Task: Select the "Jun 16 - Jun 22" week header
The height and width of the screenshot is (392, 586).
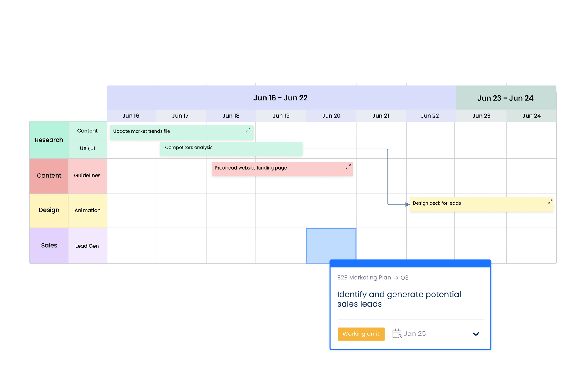Action: [280, 98]
